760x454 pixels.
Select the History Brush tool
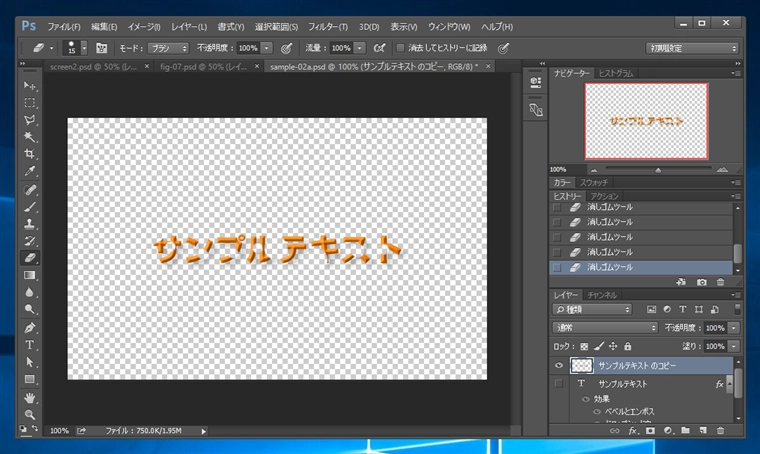point(30,241)
